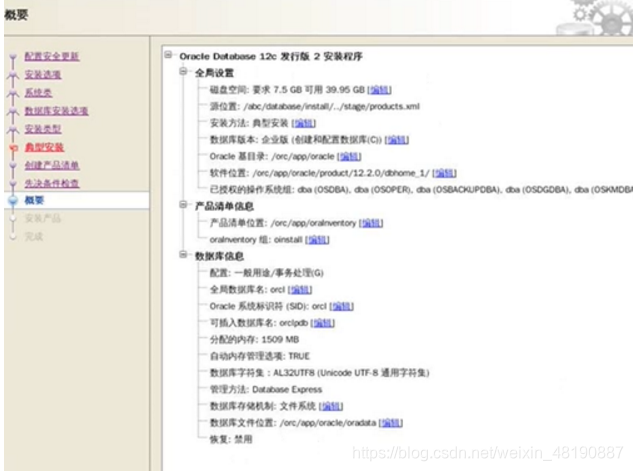The height and width of the screenshot is (471, 633).
Task: Collapse the 全局设置 section
Action: [183, 71]
